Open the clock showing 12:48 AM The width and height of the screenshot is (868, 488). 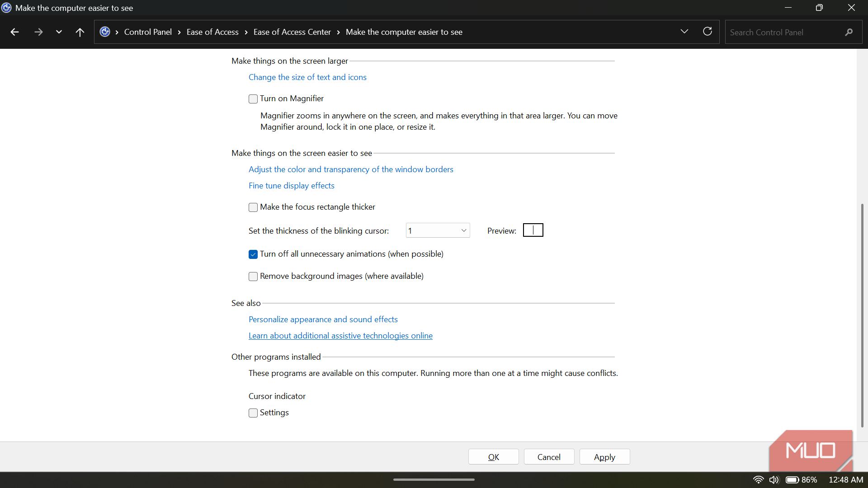point(846,480)
